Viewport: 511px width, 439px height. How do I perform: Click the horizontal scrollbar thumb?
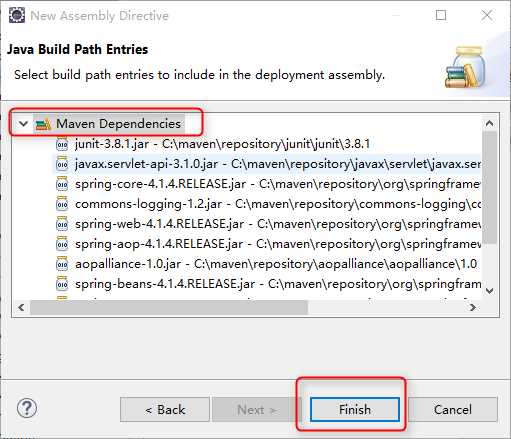pyautogui.click(x=169, y=307)
